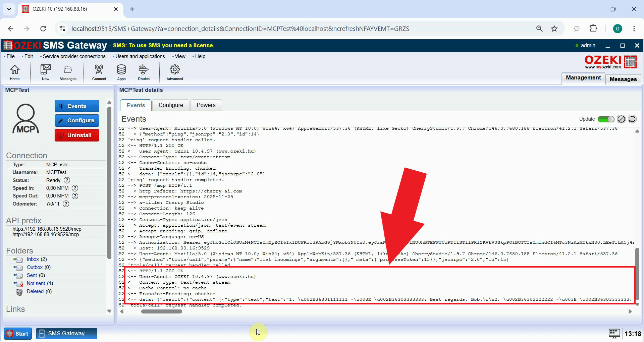Open the Sent folder link
The height and width of the screenshot is (342, 644).
click(32, 275)
